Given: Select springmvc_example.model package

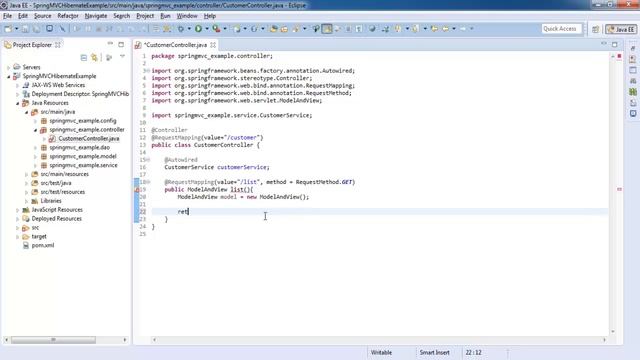Looking at the screenshot, I should click(x=83, y=156).
